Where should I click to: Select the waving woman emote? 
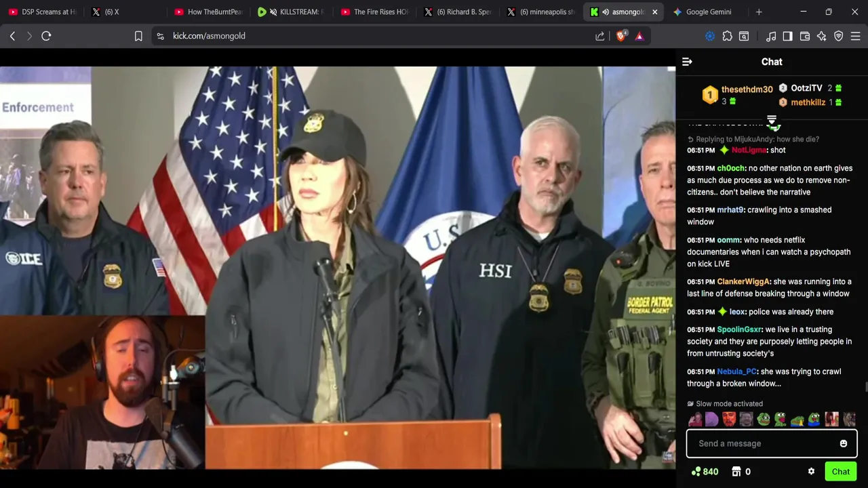tap(695, 420)
